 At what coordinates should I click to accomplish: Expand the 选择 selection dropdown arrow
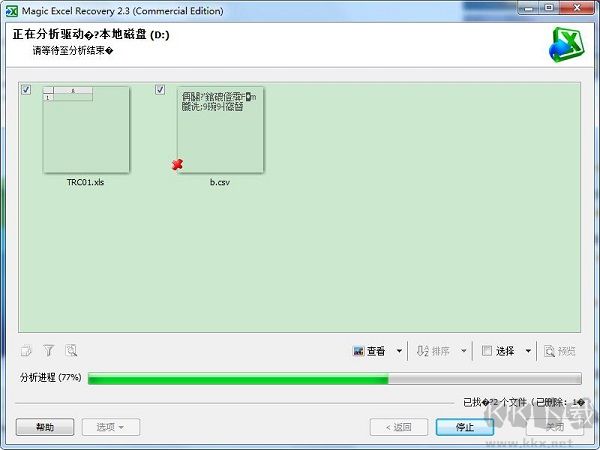pos(528,351)
